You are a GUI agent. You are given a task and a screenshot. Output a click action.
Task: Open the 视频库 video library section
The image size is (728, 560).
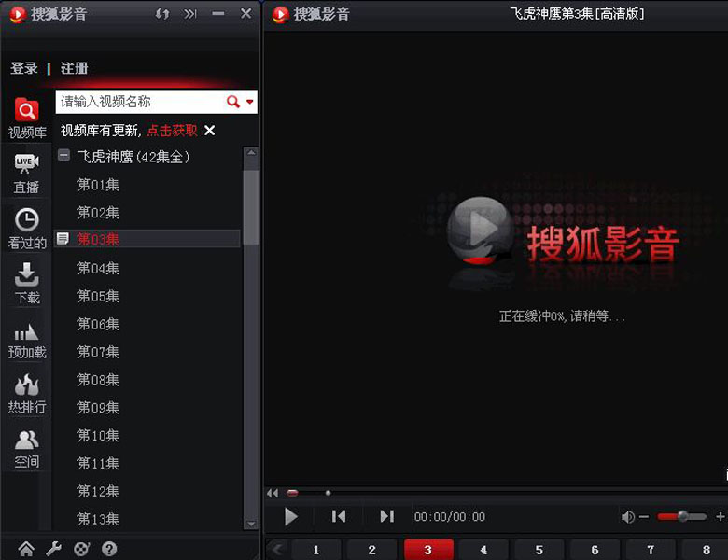point(26,118)
